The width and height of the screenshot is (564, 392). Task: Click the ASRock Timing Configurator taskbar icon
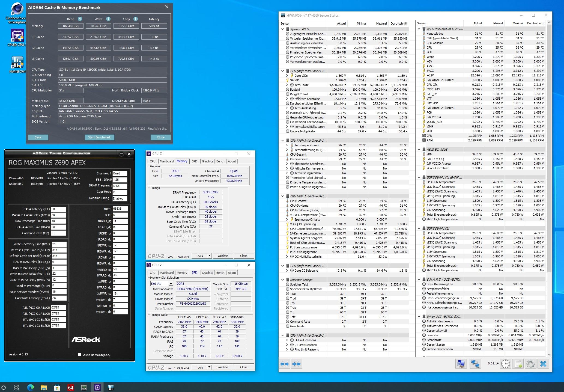pos(84,387)
